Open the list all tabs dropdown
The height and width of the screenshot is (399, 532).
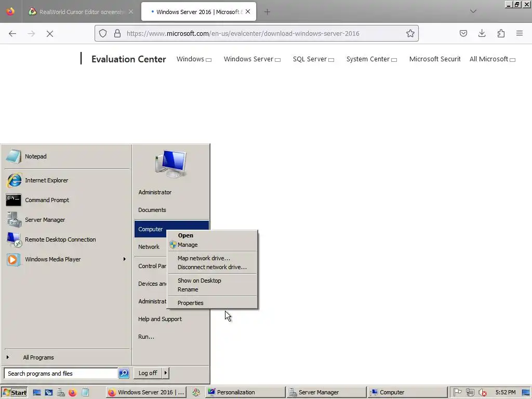(x=473, y=11)
